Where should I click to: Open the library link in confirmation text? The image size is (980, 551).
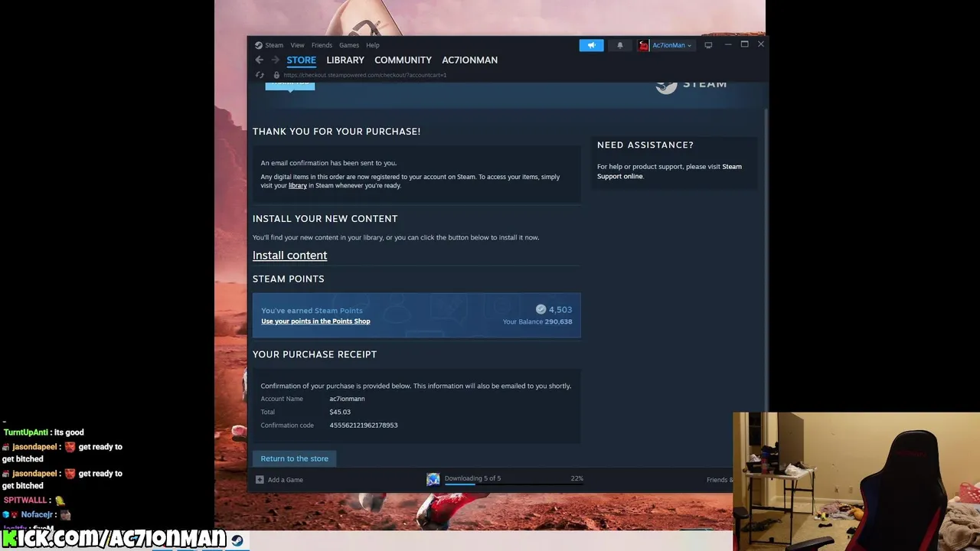click(x=298, y=185)
